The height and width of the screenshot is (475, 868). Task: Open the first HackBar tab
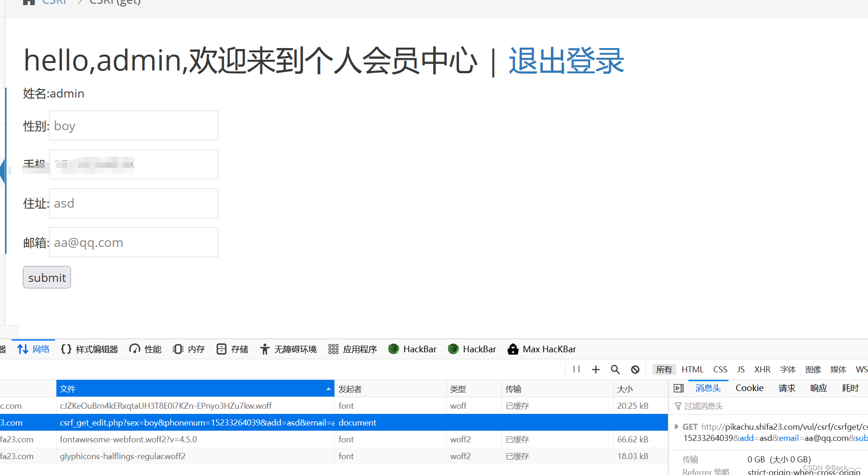tap(412, 349)
